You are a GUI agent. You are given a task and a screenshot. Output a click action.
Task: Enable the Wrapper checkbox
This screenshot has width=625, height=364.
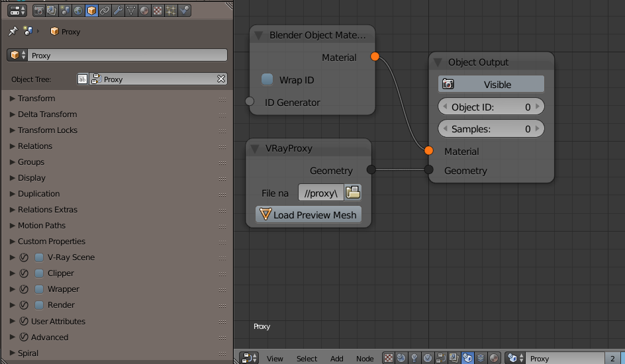(39, 289)
